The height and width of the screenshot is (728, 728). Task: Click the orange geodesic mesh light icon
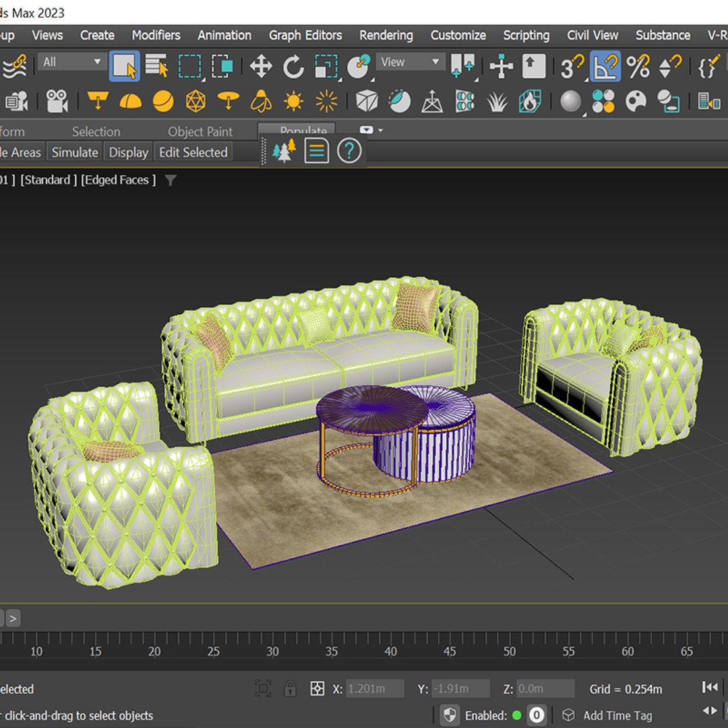(x=195, y=100)
